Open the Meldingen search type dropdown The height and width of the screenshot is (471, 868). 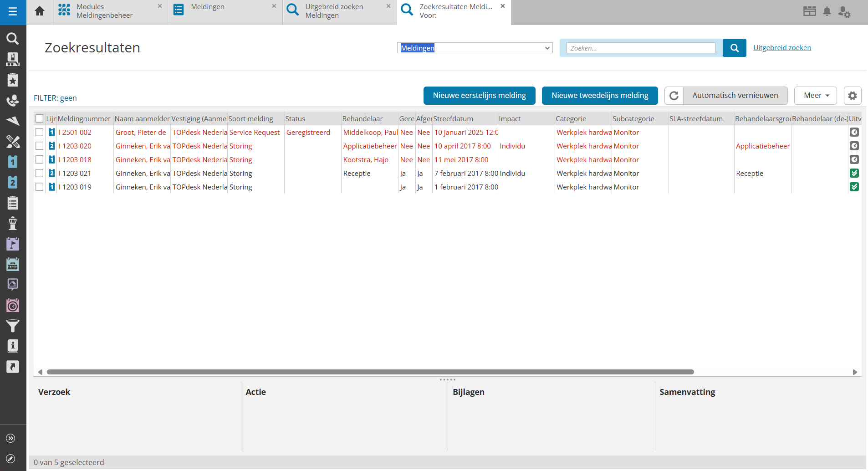tap(475, 48)
